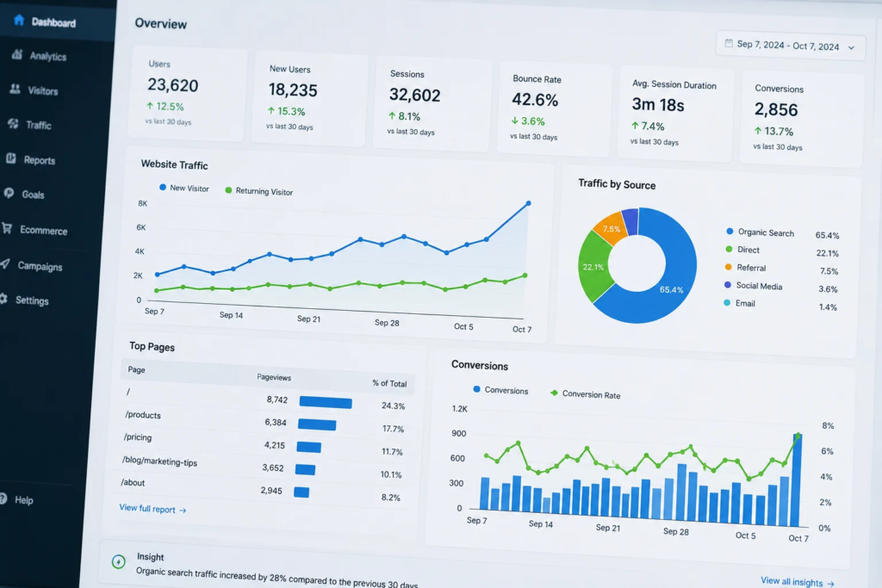882x588 pixels.
Task: Click the Analytics bar chart icon
Action: pos(17,54)
